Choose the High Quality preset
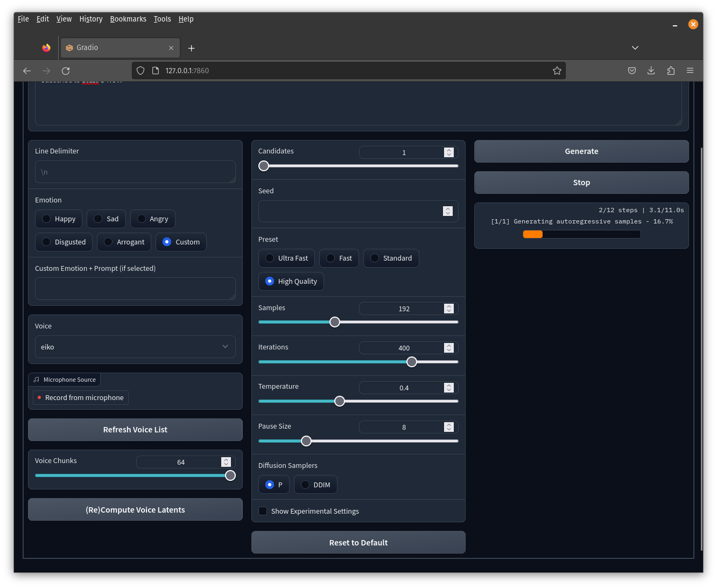The height and width of the screenshot is (588, 717). tap(291, 281)
